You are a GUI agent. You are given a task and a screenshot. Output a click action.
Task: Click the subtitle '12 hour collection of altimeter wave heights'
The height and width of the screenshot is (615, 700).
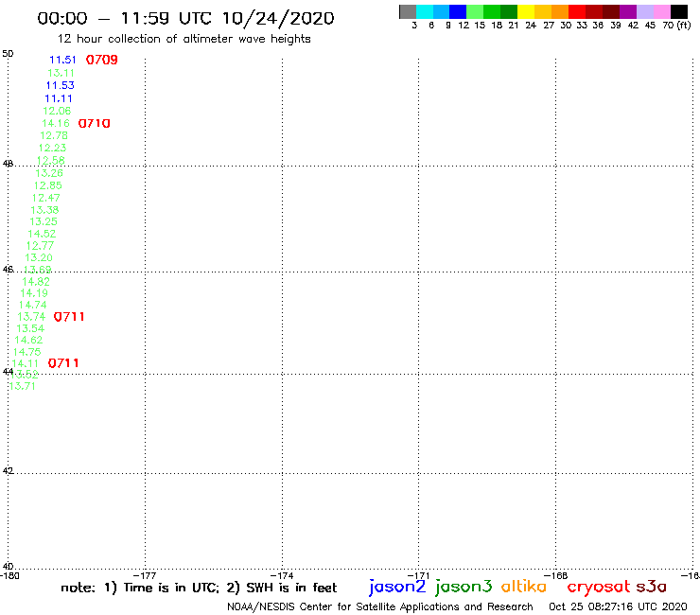pos(184,39)
